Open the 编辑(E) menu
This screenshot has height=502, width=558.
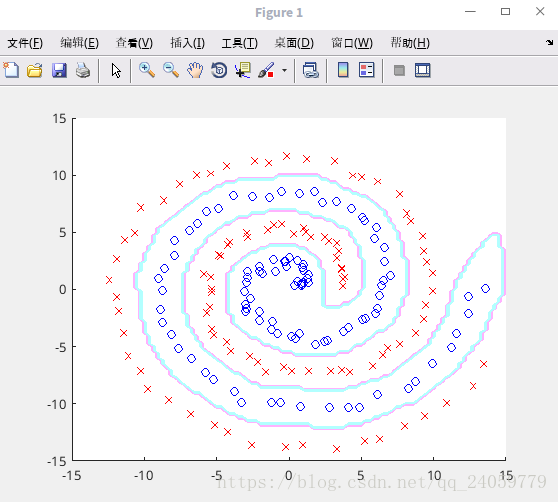coord(79,43)
